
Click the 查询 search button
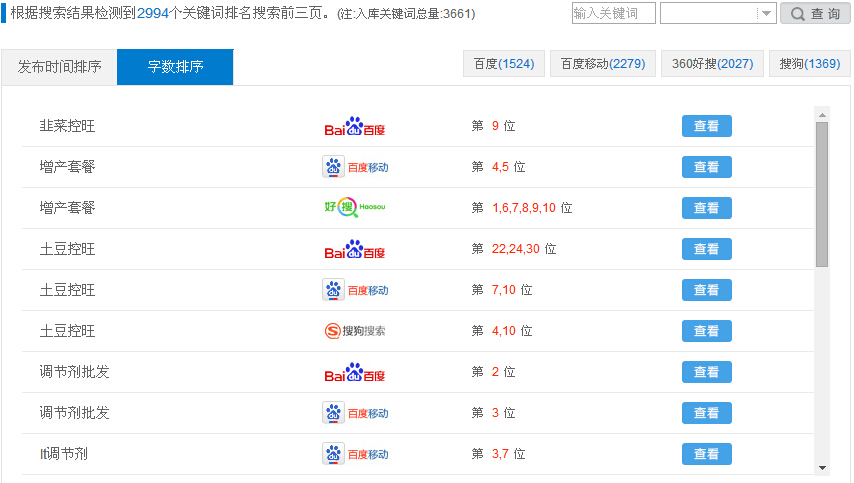(x=815, y=14)
